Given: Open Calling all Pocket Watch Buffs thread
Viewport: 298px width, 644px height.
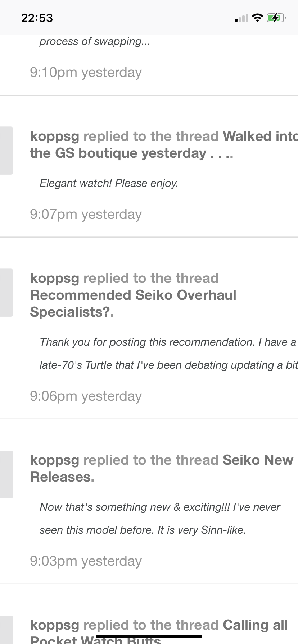Looking at the screenshot, I should [x=254, y=625].
